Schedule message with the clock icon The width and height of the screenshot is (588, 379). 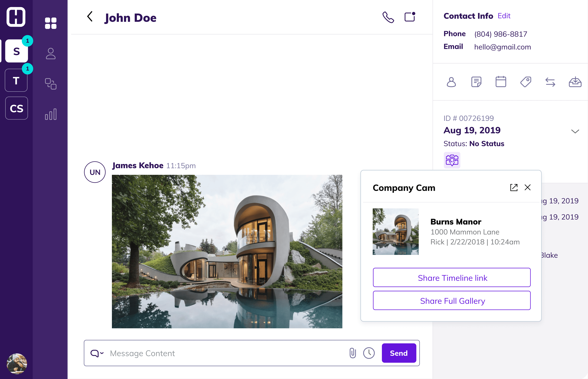369,353
